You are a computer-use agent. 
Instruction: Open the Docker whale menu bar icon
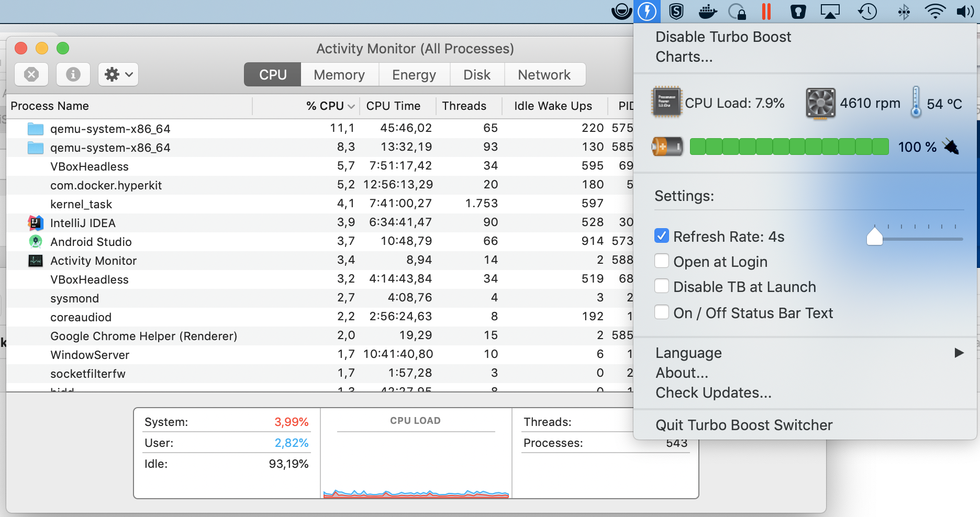(x=707, y=12)
